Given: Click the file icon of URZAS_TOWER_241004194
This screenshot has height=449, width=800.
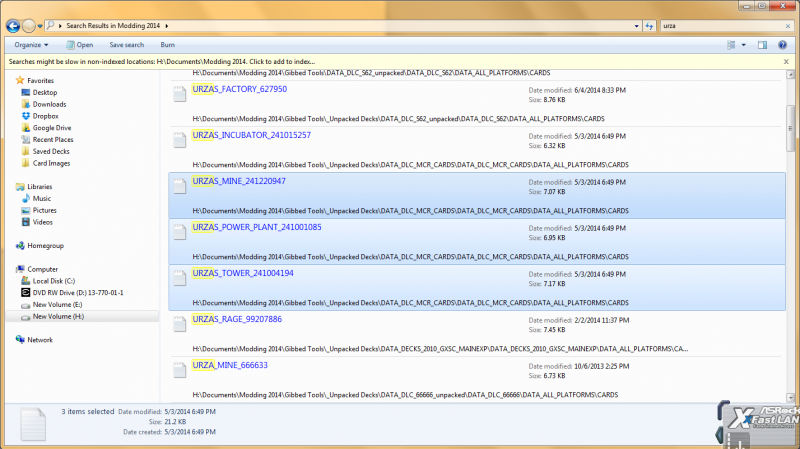Looking at the screenshot, I should 180,278.
